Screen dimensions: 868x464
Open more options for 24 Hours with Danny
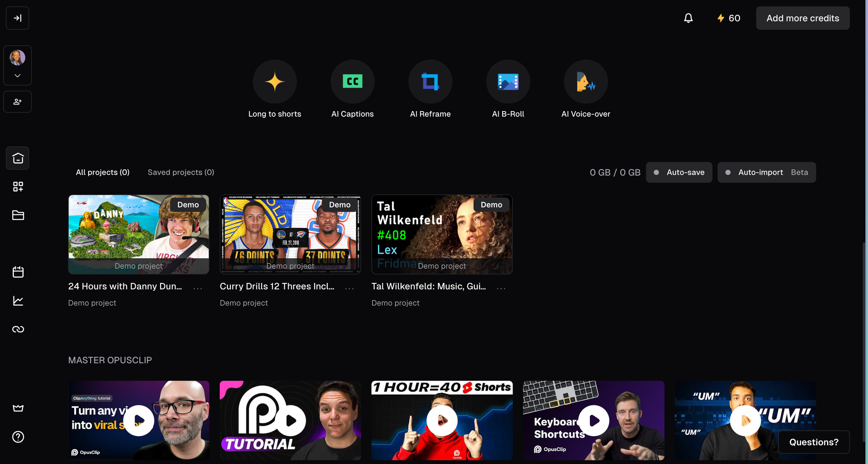[198, 288]
